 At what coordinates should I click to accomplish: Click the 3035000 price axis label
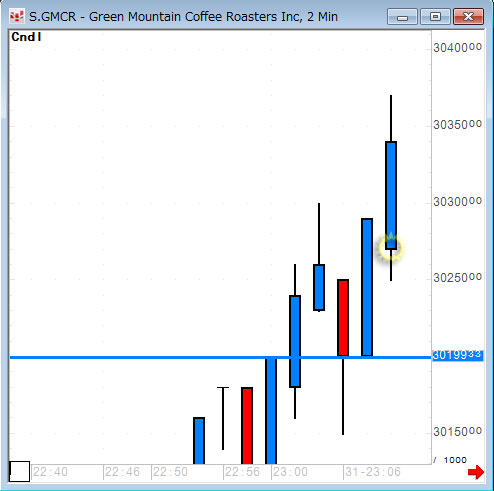[457, 125]
